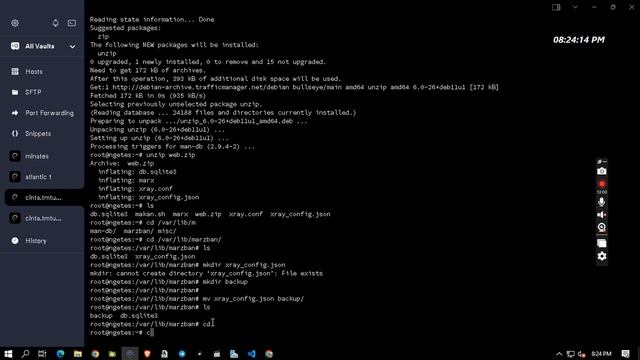
Task: Click the terminal prompt input line at the bottom
Action: coord(122,333)
